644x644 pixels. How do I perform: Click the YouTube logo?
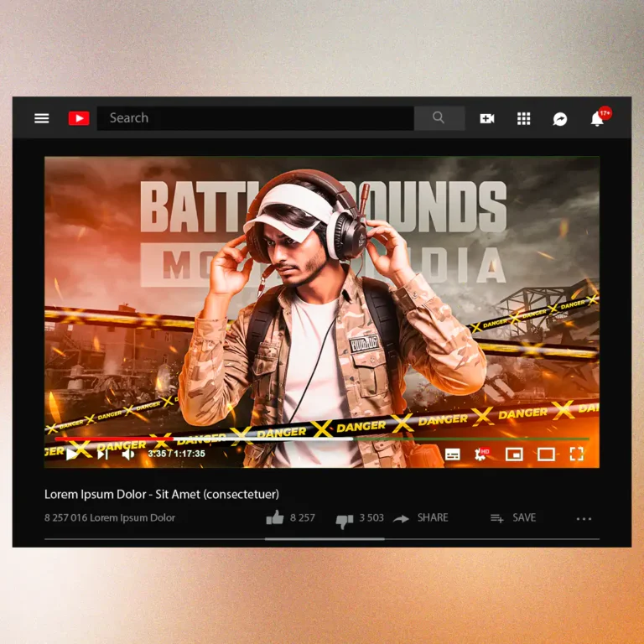pos(79,118)
